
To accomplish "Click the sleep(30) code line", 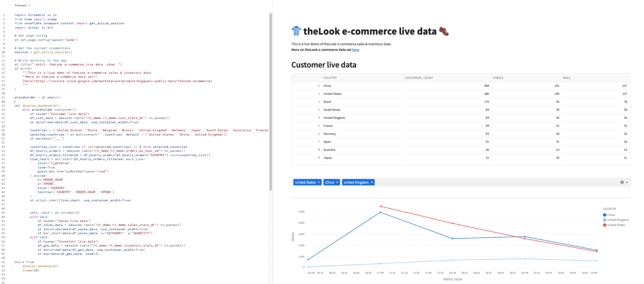I will [31, 270].
